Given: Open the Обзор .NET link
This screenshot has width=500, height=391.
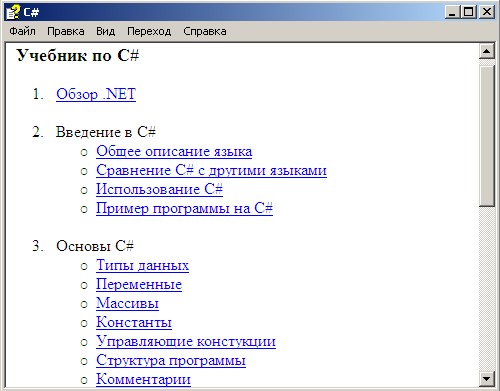Looking at the screenshot, I should pyautogui.click(x=96, y=94).
